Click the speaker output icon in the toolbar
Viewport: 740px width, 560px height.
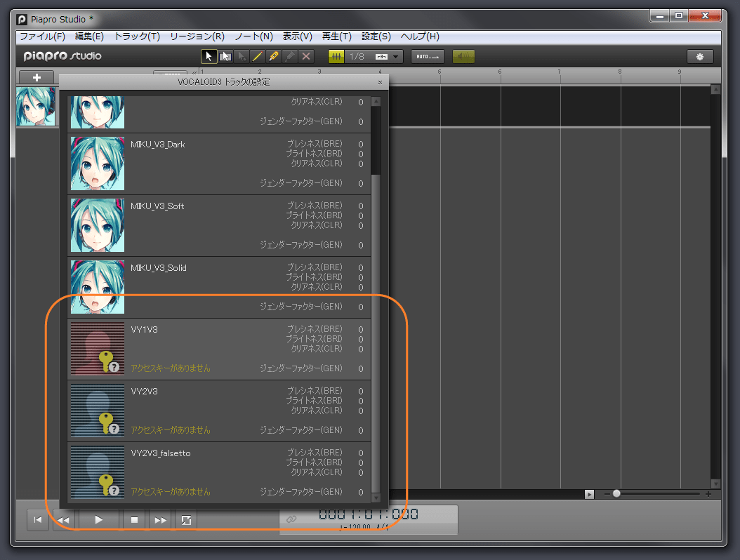463,56
